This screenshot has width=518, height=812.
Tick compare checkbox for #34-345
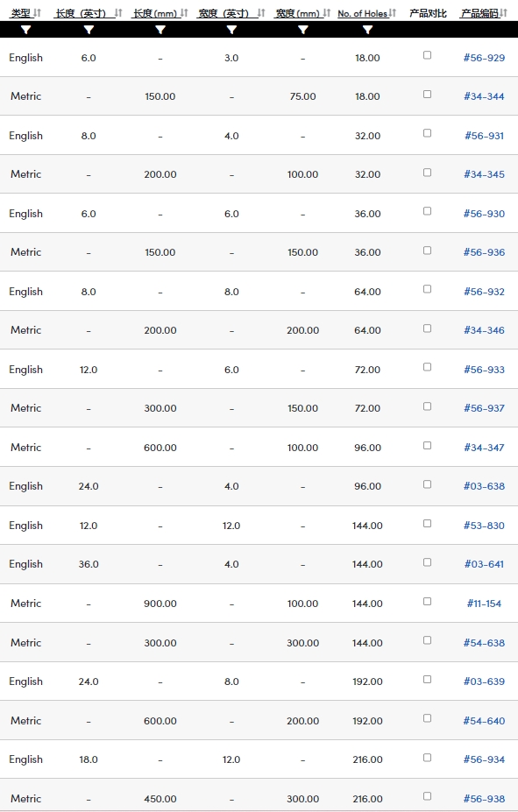428,172
